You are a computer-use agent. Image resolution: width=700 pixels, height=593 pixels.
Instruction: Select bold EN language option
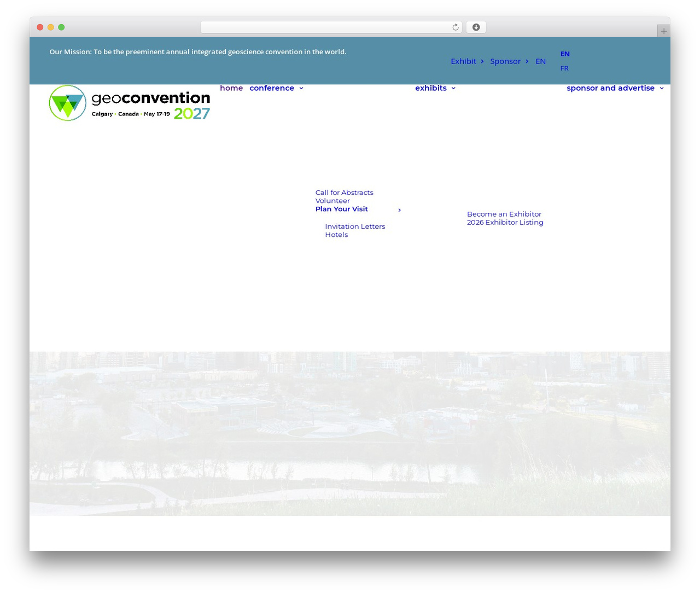(565, 54)
